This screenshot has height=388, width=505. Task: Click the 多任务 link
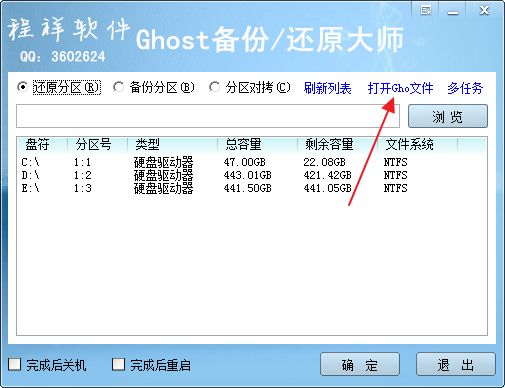coord(465,88)
